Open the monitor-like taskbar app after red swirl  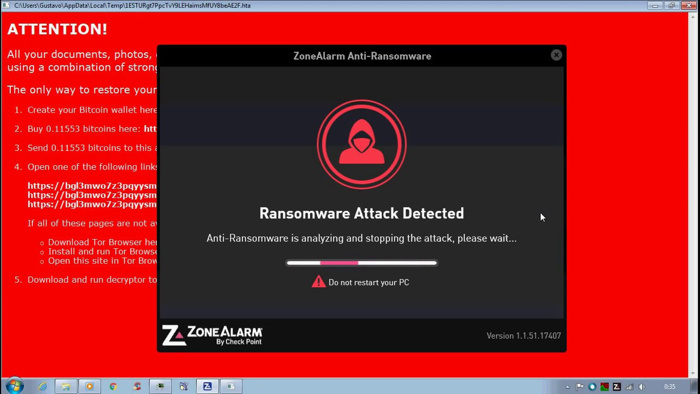tap(160, 386)
